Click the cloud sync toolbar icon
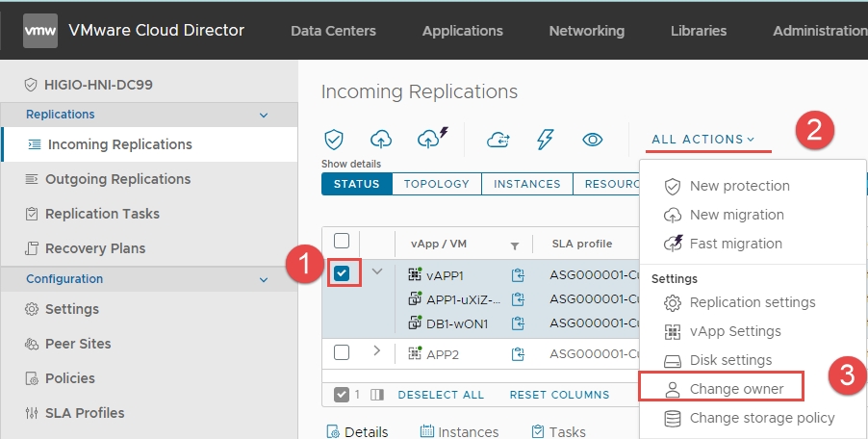 click(x=498, y=140)
